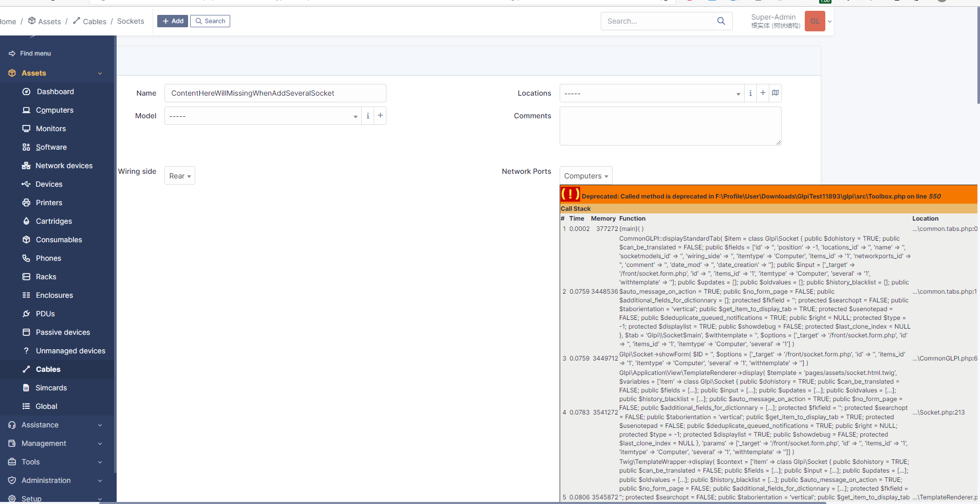Add a new Location with plus icon
Viewport: 980px width, 504px height.
763,93
